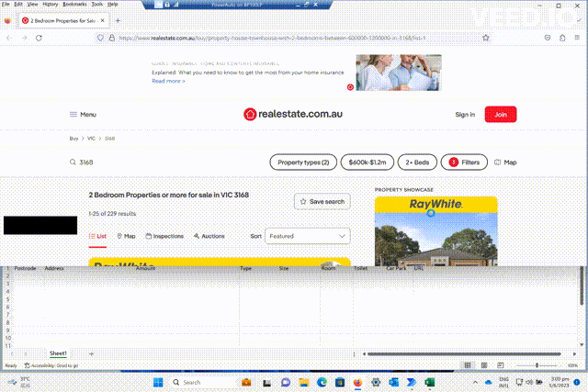Open the Help menu

click(x=112, y=4)
